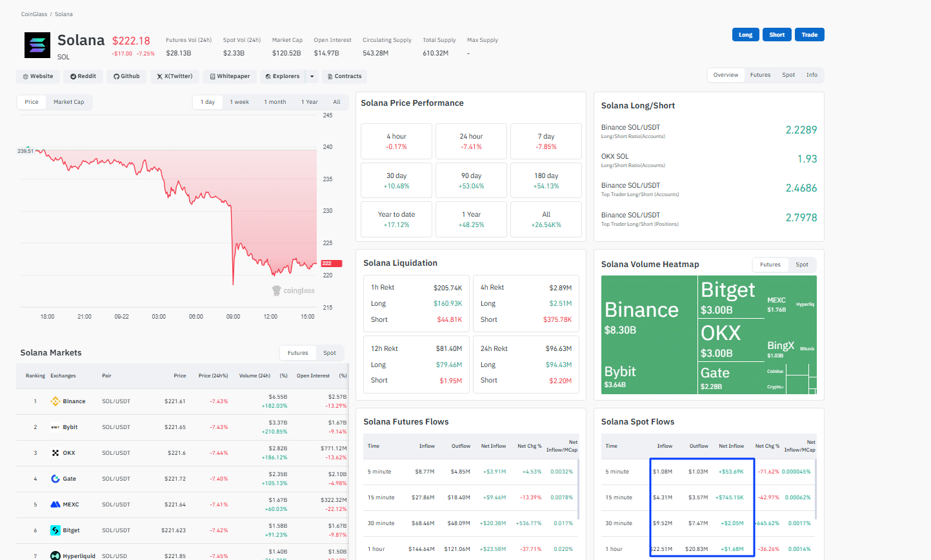Click the blue Long button

(x=745, y=35)
